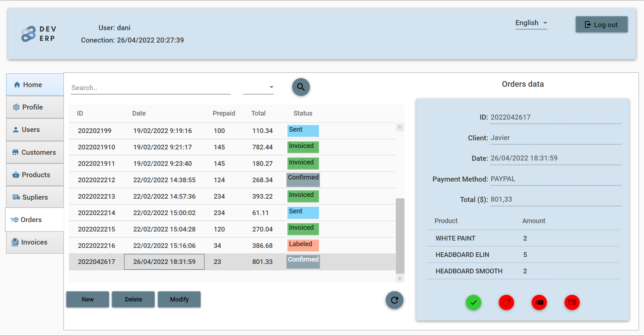Click the green confirm checkmark icon

pos(473,303)
